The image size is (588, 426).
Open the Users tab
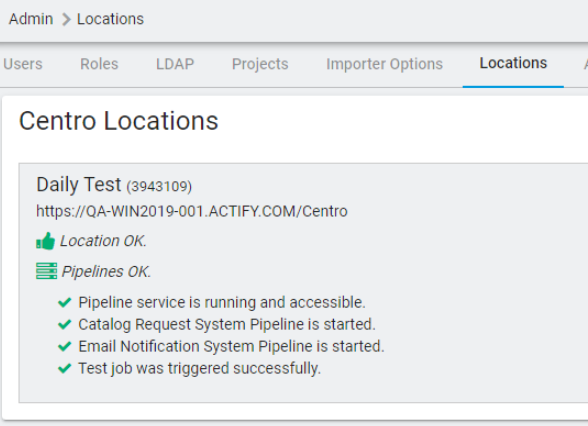[23, 64]
